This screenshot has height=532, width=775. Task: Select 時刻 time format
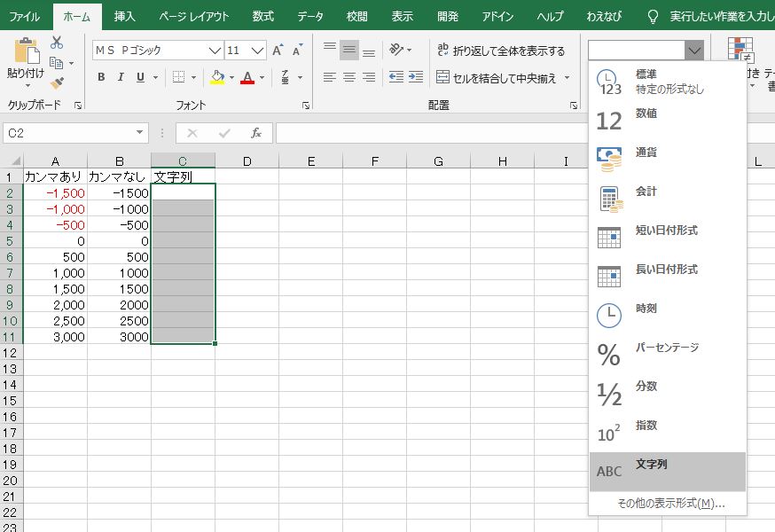(667, 316)
